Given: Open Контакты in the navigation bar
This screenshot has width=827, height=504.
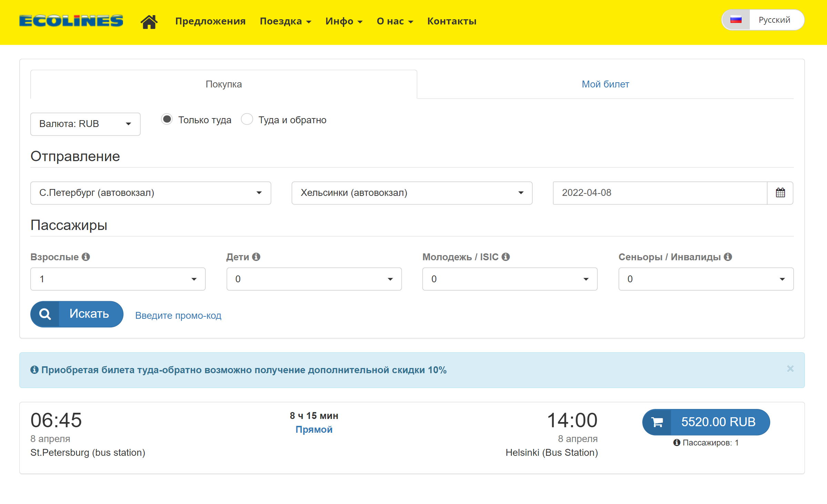Looking at the screenshot, I should [452, 21].
